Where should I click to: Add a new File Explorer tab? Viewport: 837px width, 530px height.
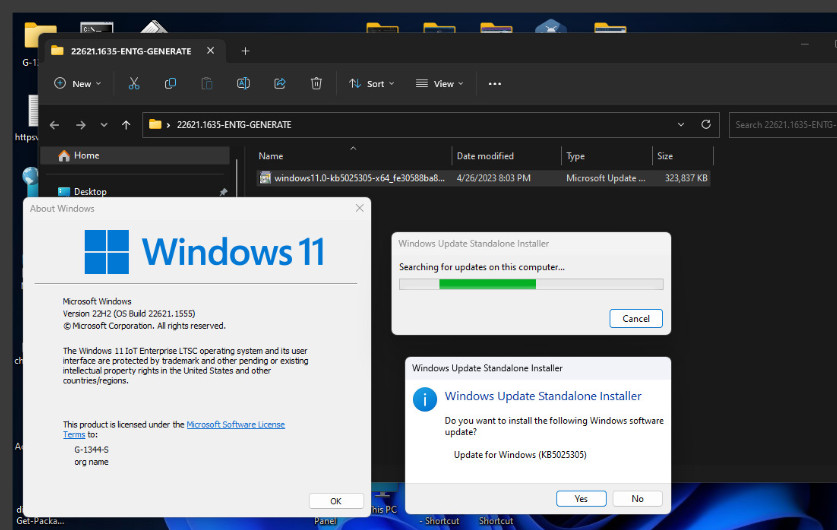[245, 51]
